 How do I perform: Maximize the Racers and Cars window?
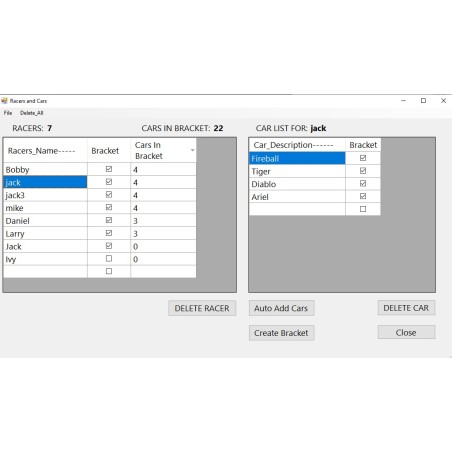(x=423, y=100)
